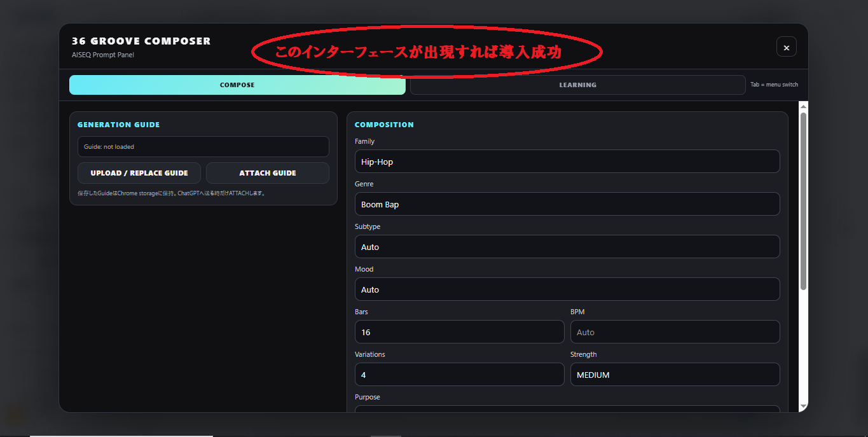Open the Genre dropdown showing Boom Bap
868x437 pixels.
coord(567,204)
